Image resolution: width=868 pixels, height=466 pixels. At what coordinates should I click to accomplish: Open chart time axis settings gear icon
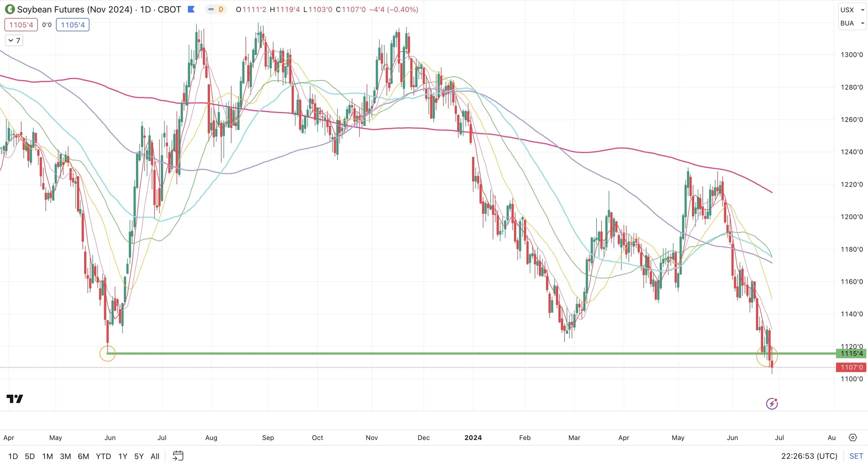pyautogui.click(x=853, y=438)
